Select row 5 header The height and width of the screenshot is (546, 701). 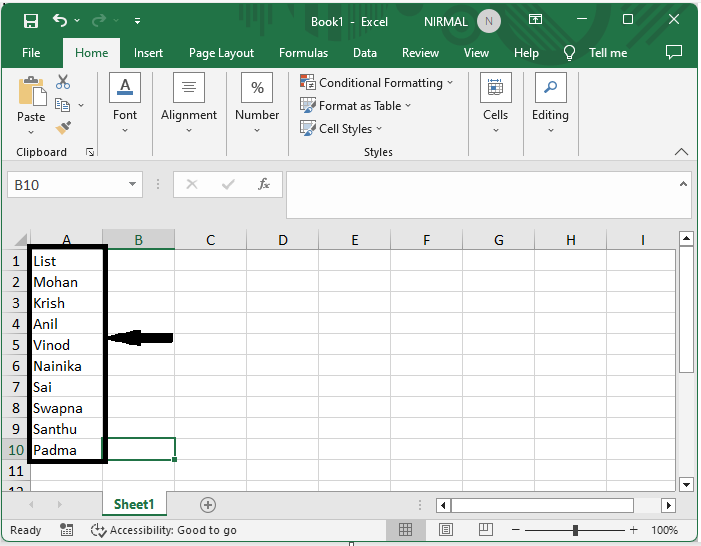pos(16,345)
